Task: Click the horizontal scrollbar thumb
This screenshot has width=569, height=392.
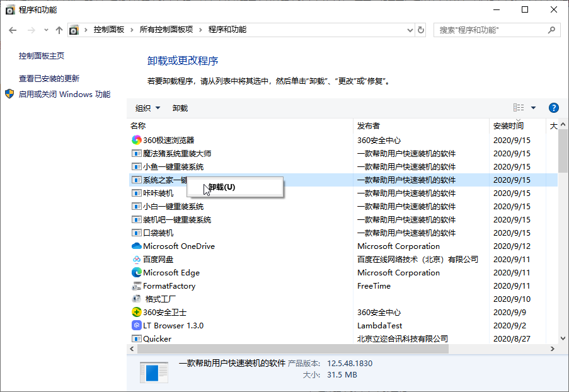Action: pyautogui.click(x=293, y=349)
